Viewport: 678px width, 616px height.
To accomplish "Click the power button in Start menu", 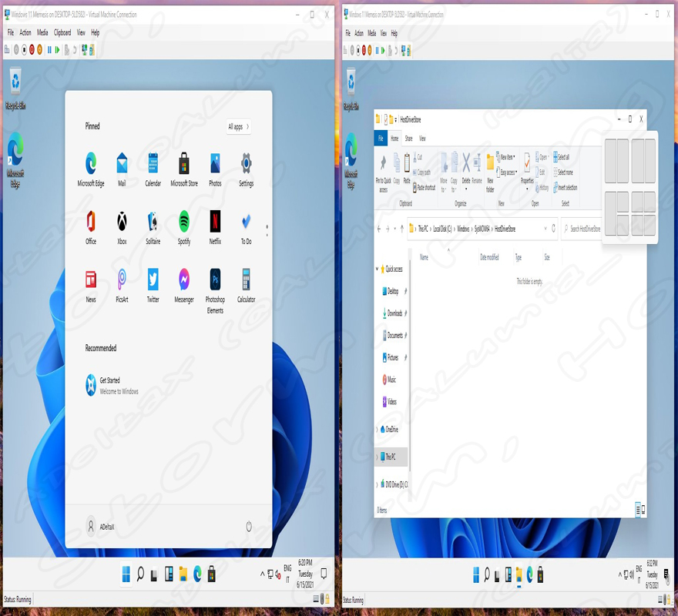I will pyautogui.click(x=249, y=526).
